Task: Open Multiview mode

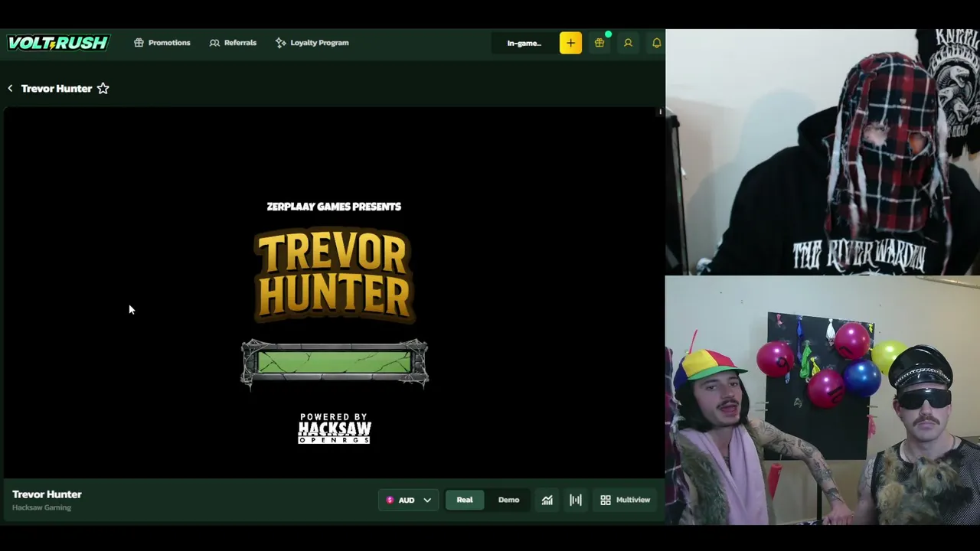Action: [x=625, y=500]
